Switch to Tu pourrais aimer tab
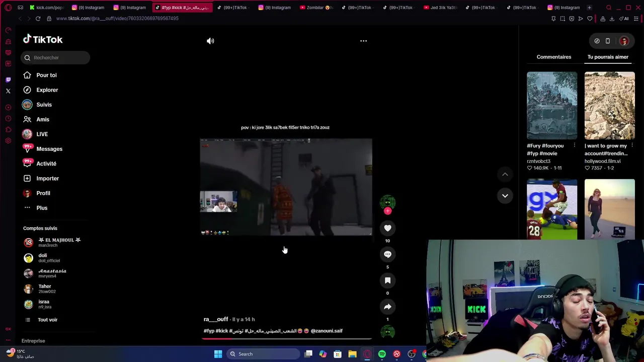The image size is (644, 362). pyautogui.click(x=608, y=57)
